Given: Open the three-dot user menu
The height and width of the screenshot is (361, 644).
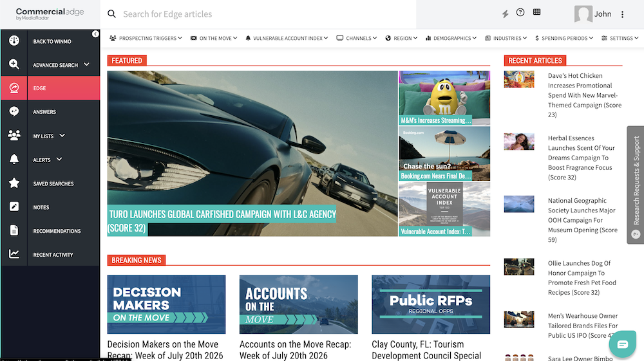Looking at the screenshot, I should [x=623, y=14].
